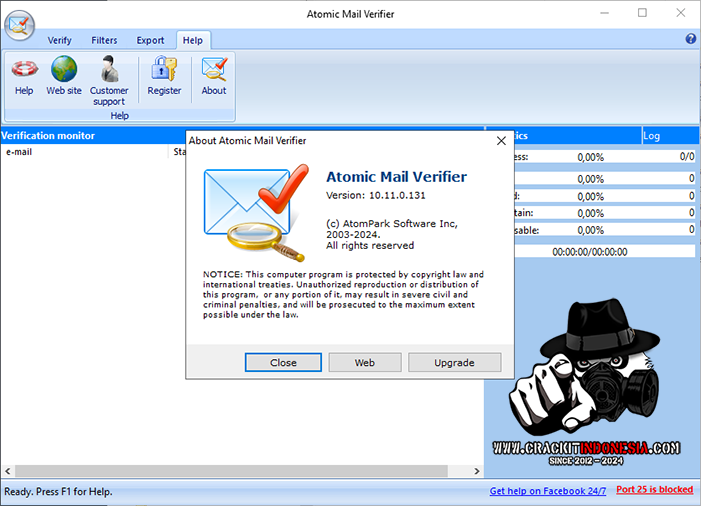Select the Export ribbon tab
The image size is (701, 506).
[x=150, y=41]
